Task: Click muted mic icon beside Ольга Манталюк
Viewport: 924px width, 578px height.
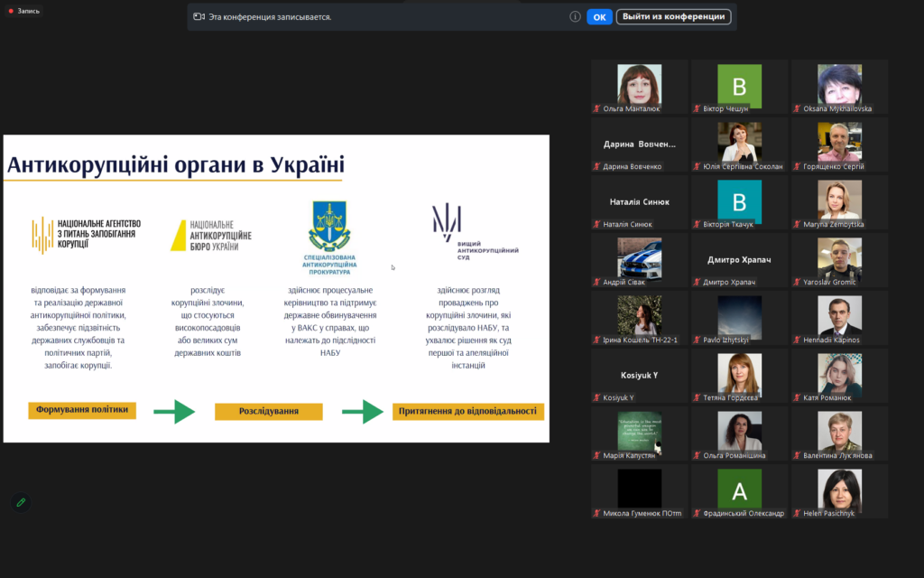Action: 596,109
